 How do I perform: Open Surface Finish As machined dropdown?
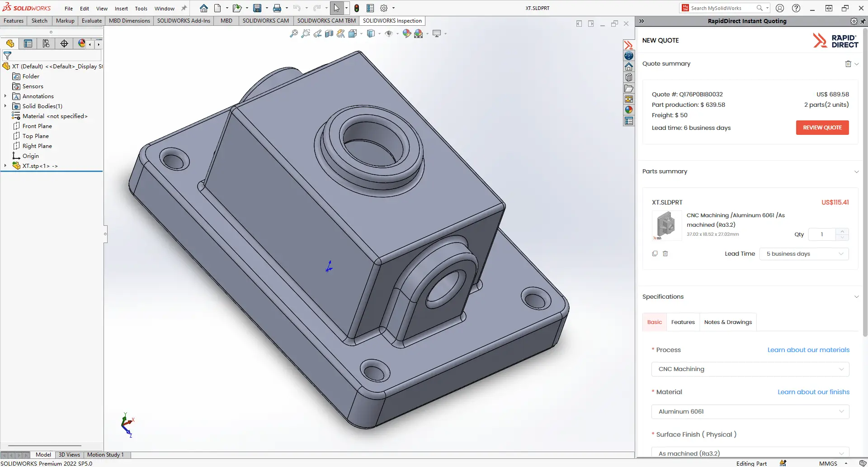click(x=750, y=453)
